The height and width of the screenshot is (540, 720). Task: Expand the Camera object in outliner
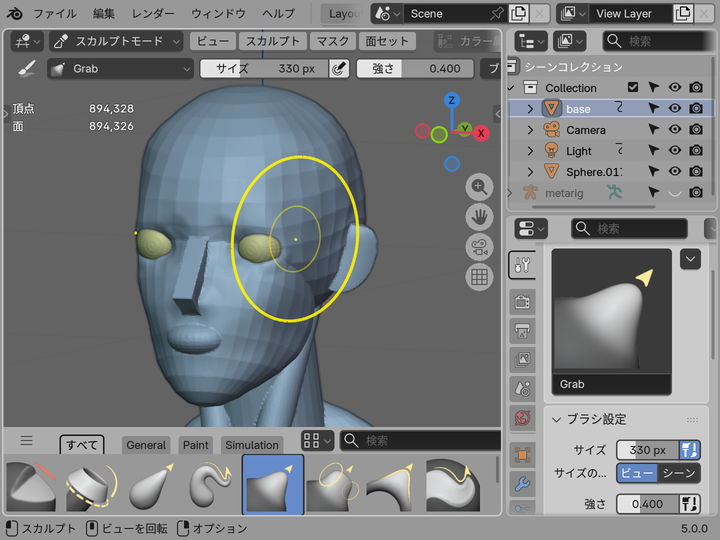530,130
